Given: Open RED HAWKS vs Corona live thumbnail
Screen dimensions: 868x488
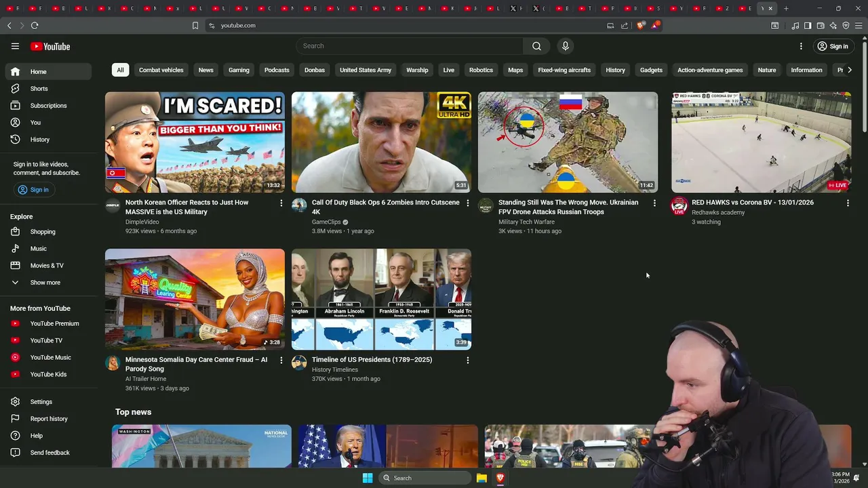Looking at the screenshot, I should tap(761, 142).
